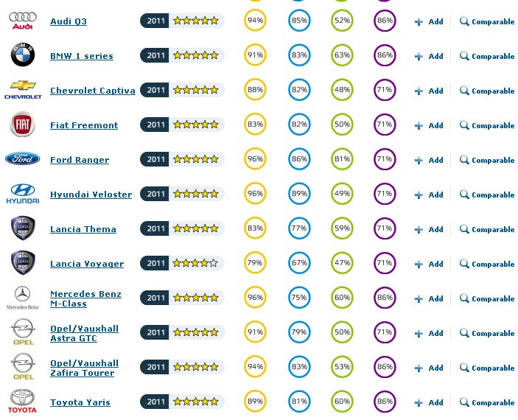The image size is (518, 420).
Task: Click the Ford logo icon
Action: click(22, 159)
